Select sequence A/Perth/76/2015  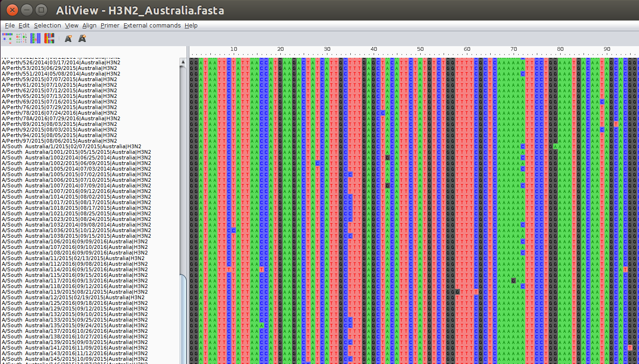[x=60, y=107]
